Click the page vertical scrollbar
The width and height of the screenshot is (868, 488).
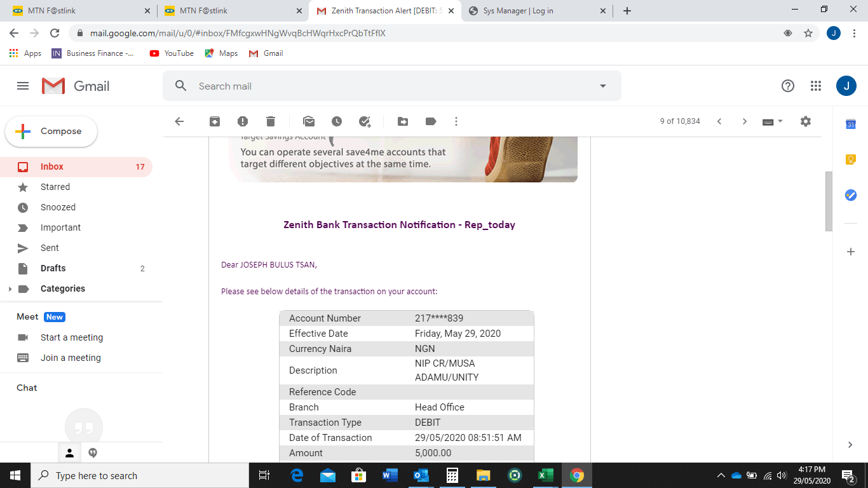pos(829,201)
